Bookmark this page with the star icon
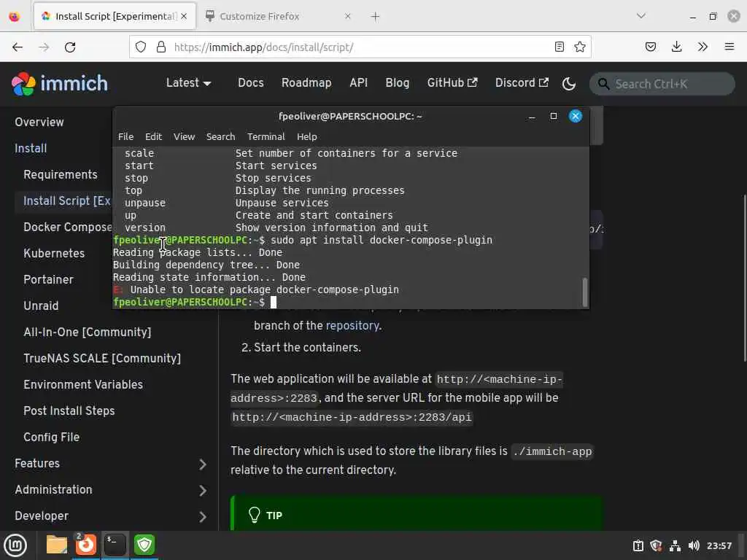747x560 pixels. click(580, 47)
